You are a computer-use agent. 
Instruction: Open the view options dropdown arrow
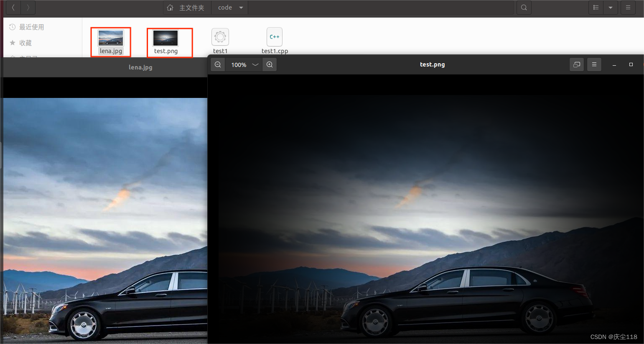[611, 8]
